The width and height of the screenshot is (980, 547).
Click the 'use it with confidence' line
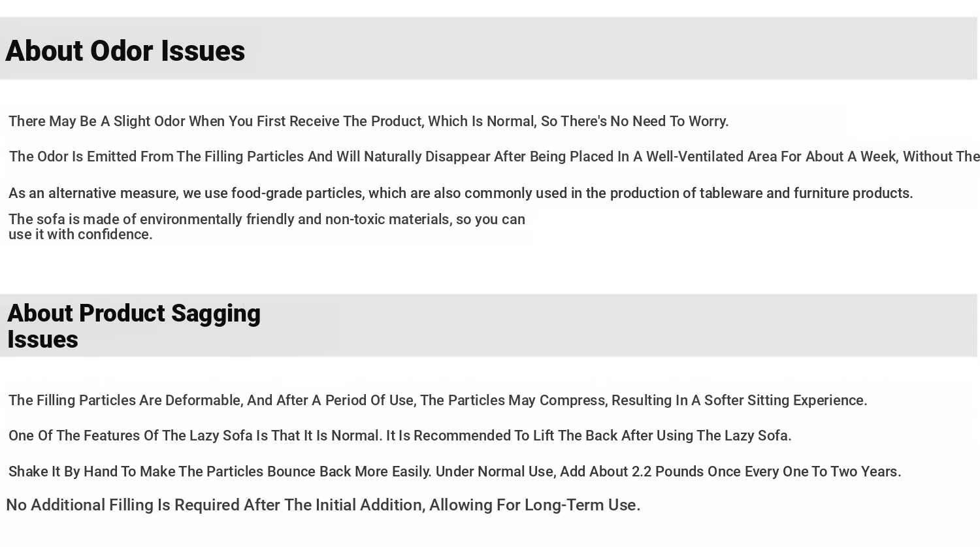coord(80,235)
